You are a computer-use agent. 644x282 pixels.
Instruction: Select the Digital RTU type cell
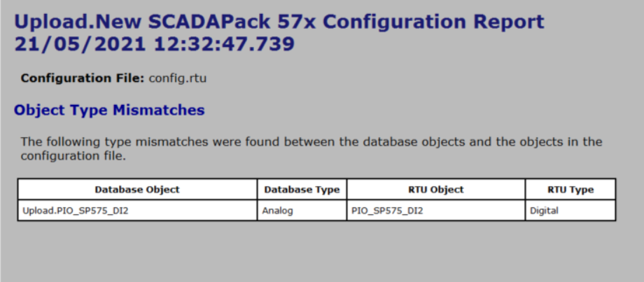[544, 211]
